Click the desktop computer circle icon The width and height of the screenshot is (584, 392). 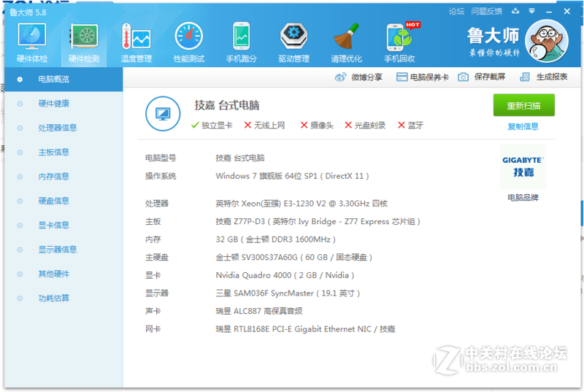pyautogui.click(x=163, y=114)
